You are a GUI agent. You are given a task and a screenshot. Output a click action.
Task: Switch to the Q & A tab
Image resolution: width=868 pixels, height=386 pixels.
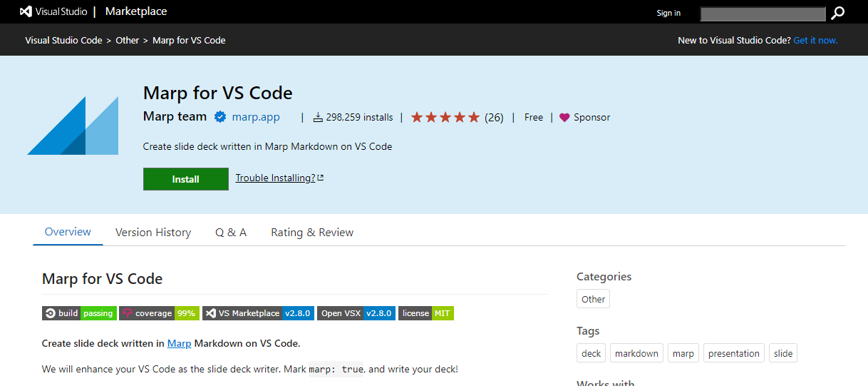(231, 233)
